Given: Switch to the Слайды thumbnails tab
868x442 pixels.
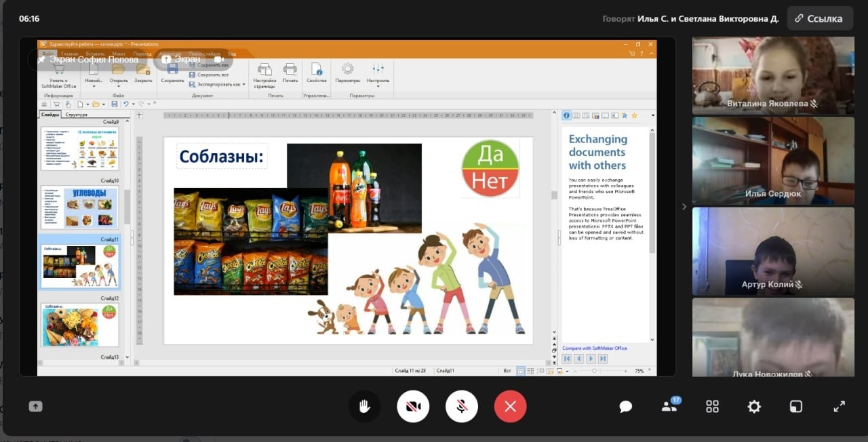Looking at the screenshot, I should pos(50,115).
